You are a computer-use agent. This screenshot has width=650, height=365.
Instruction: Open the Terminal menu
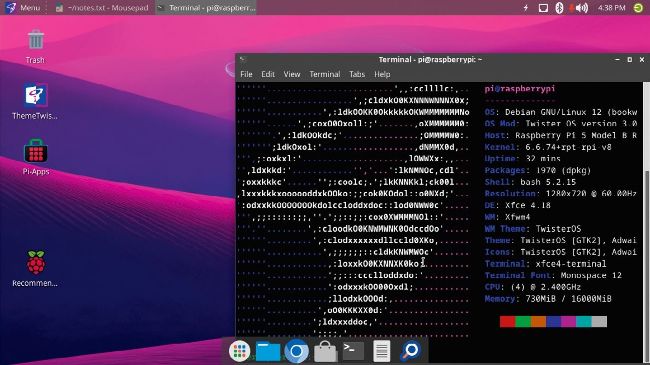(x=325, y=74)
